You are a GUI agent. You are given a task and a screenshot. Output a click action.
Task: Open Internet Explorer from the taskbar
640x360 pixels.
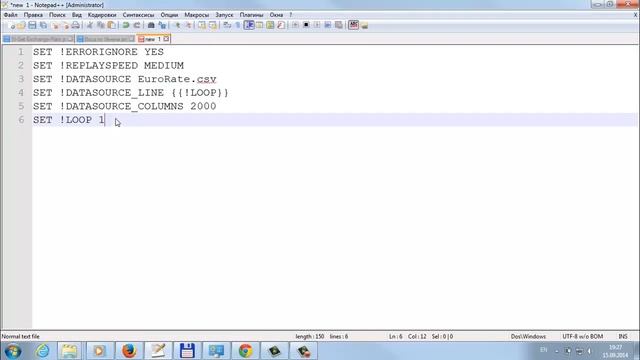[x=42, y=351]
